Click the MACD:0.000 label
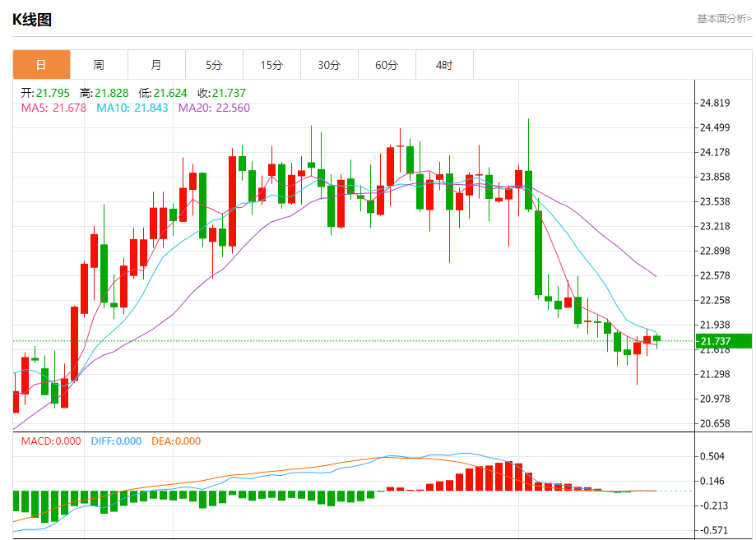Viewport: 756px width, 540px height. point(51,441)
